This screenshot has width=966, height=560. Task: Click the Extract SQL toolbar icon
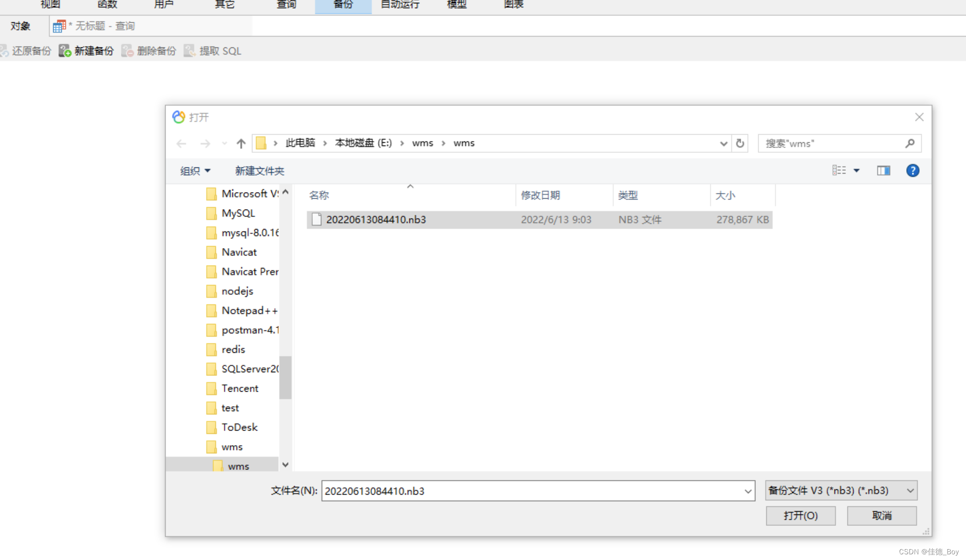pyautogui.click(x=190, y=51)
